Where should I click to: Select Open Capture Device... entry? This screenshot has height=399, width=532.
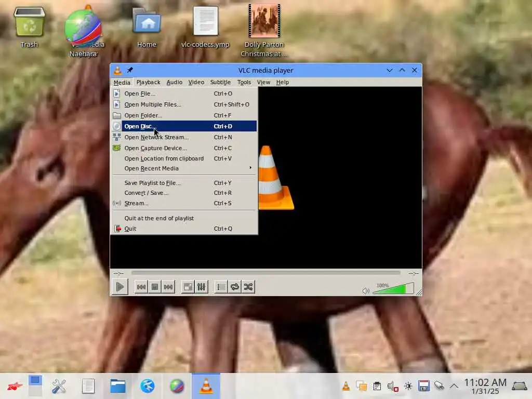[184, 148]
